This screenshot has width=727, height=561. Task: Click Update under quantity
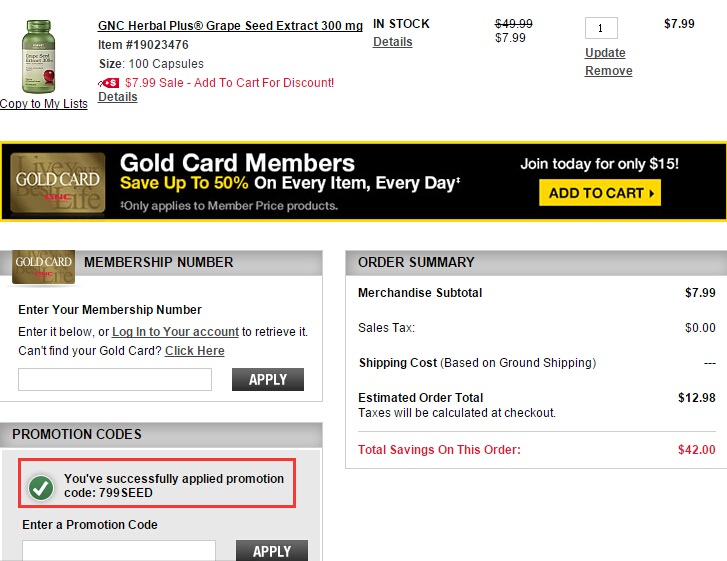pos(605,53)
